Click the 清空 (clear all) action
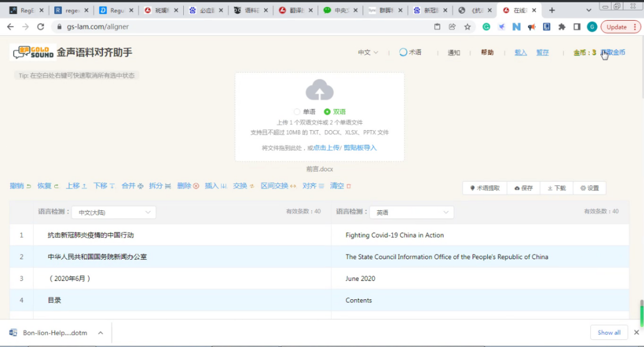Viewport: 644px width, 347px height. pos(341,186)
